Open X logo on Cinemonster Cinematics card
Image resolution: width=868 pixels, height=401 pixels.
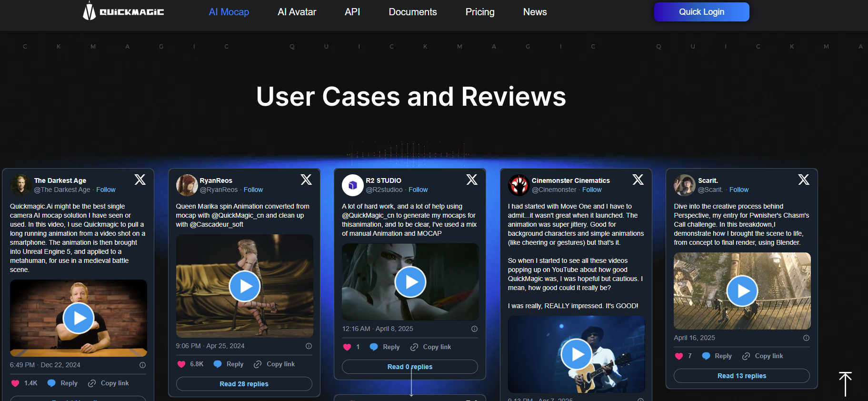coord(638,180)
